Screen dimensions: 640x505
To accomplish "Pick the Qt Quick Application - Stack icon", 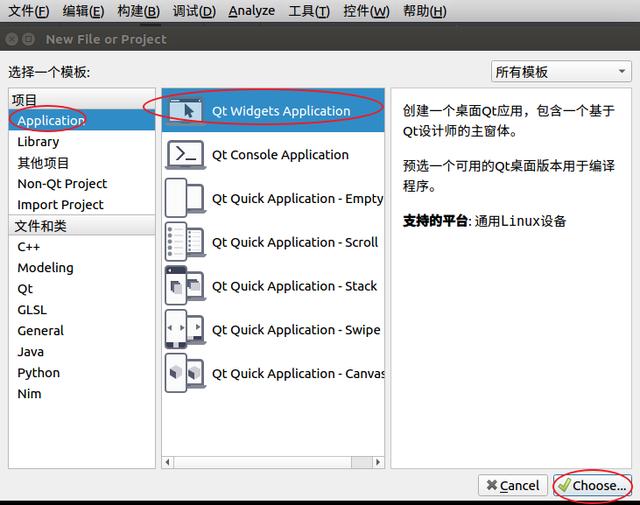I will pyautogui.click(x=185, y=286).
